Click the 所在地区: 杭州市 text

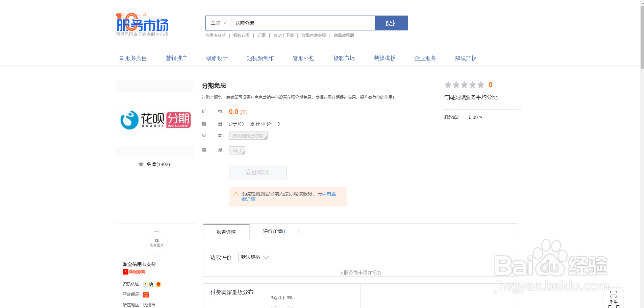coord(139,305)
